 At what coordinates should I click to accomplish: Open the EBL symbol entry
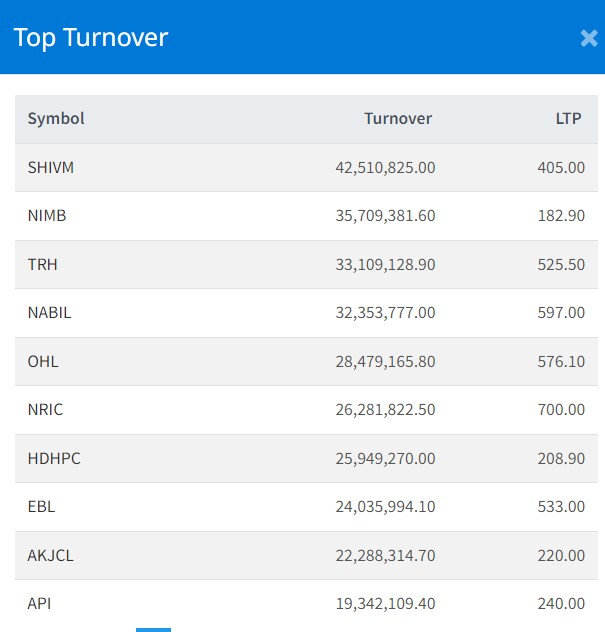tap(41, 507)
